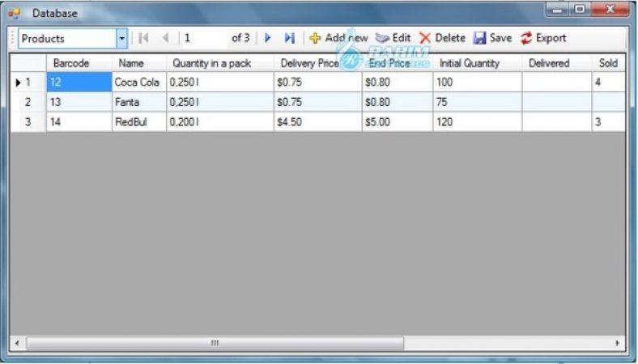Go to the previous record
The width and height of the screenshot is (638, 364).
point(165,38)
